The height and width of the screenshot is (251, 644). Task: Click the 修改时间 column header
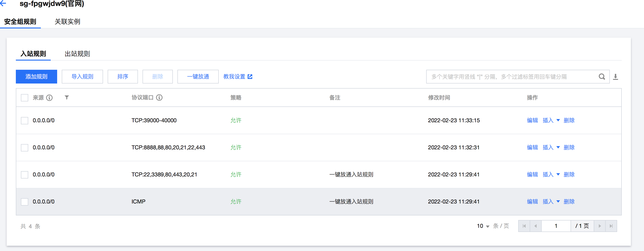point(439,98)
